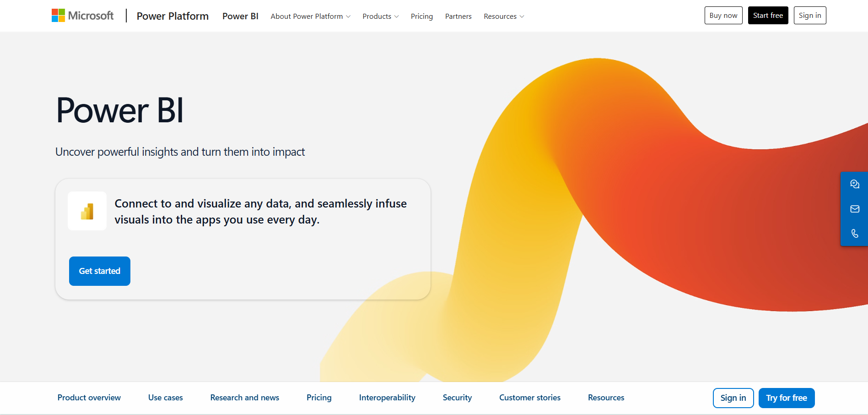Viewport: 868px width, 415px height.
Task: Go to Power BI header link
Action: point(240,16)
